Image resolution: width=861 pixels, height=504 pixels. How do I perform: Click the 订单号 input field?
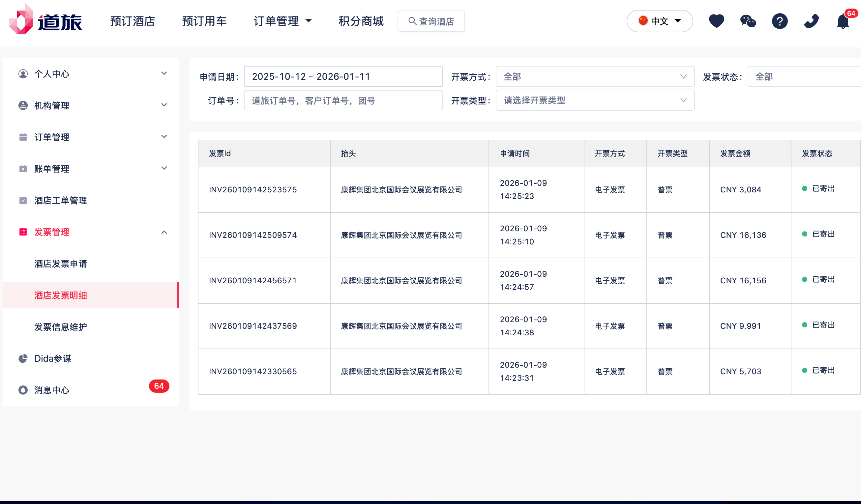click(343, 100)
